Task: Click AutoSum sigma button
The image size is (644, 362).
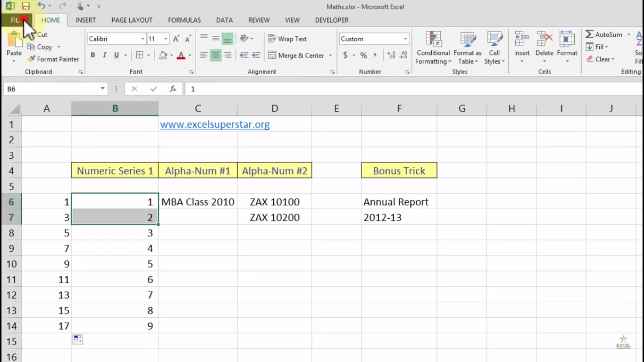Action: point(604,34)
